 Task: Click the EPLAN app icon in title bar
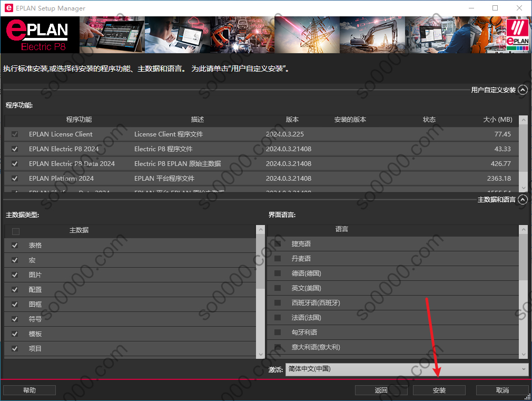8,8
